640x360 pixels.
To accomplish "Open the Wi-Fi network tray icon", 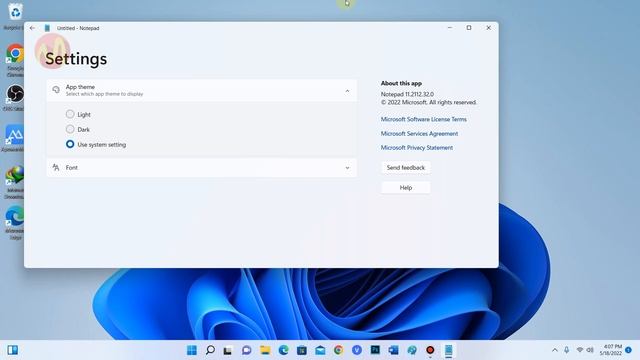I will (x=580, y=350).
